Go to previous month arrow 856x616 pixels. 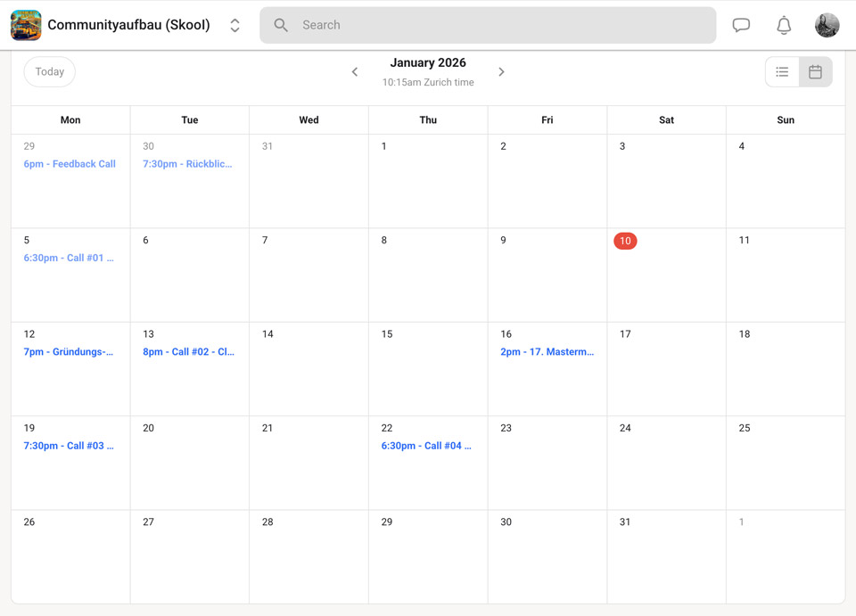355,72
